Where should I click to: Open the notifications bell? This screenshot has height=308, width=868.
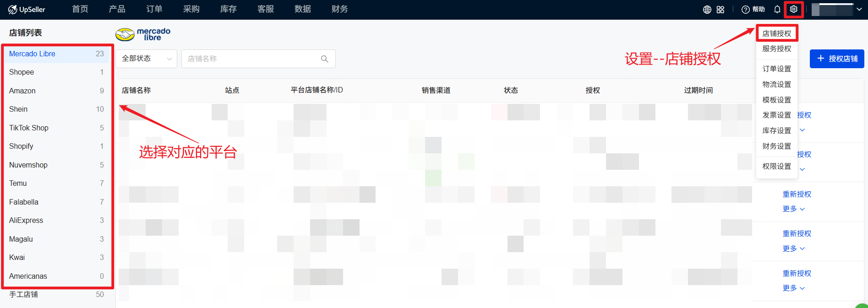(x=777, y=10)
